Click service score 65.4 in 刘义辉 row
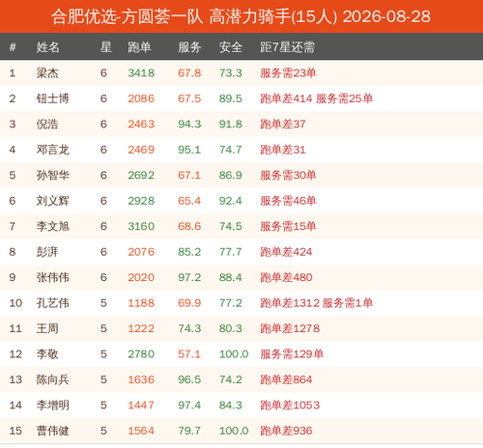The height and width of the screenshot is (448, 483). [189, 201]
